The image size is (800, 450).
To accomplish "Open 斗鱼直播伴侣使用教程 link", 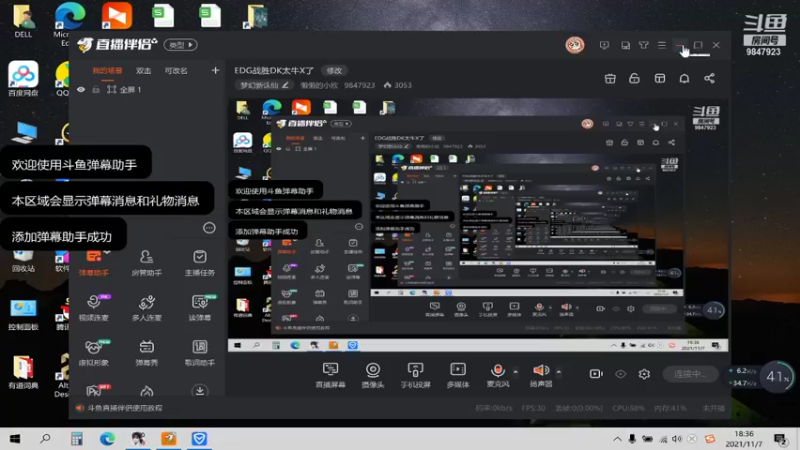I will click(124, 408).
